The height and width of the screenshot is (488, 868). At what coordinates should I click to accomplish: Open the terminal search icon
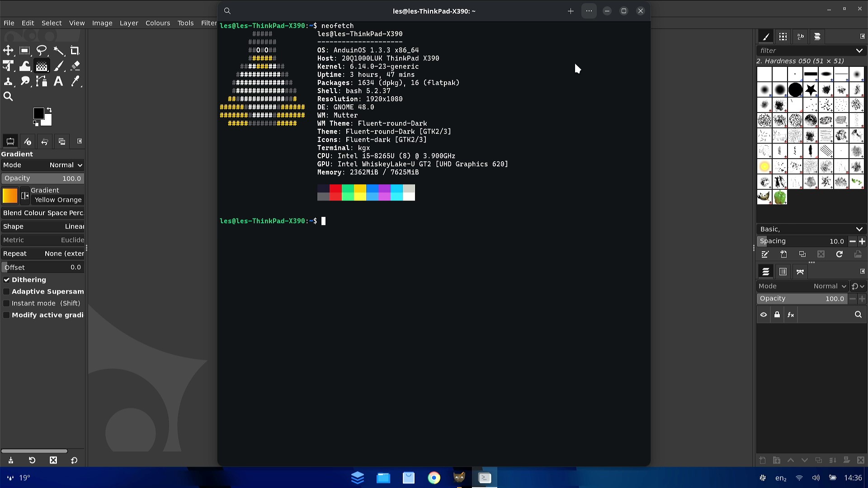point(227,11)
